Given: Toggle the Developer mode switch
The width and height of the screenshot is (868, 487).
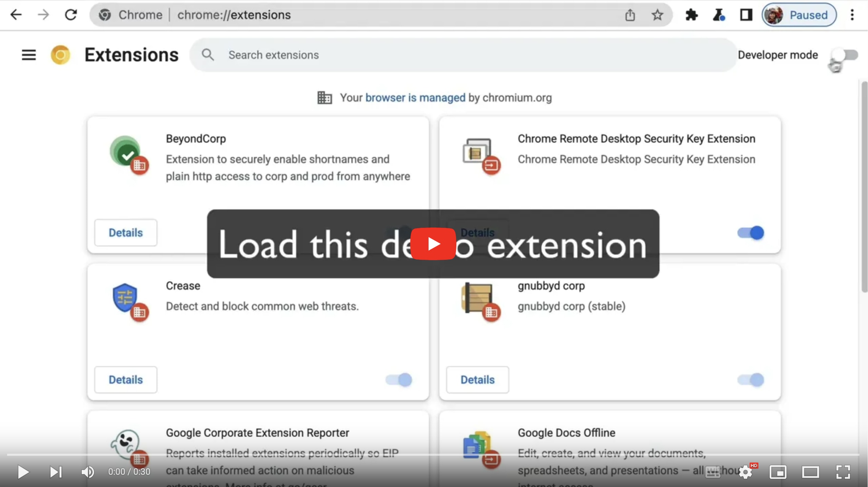Looking at the screenshot, I should [844, 54].
